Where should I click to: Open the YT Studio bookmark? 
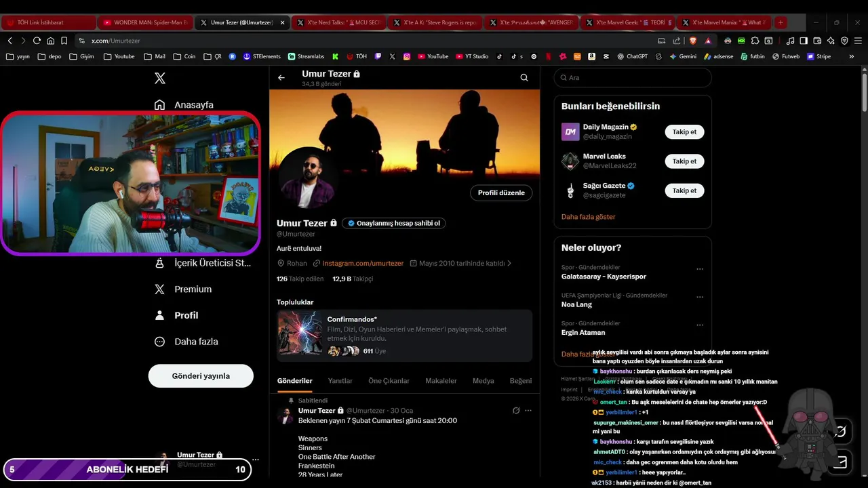click(471, 56)
